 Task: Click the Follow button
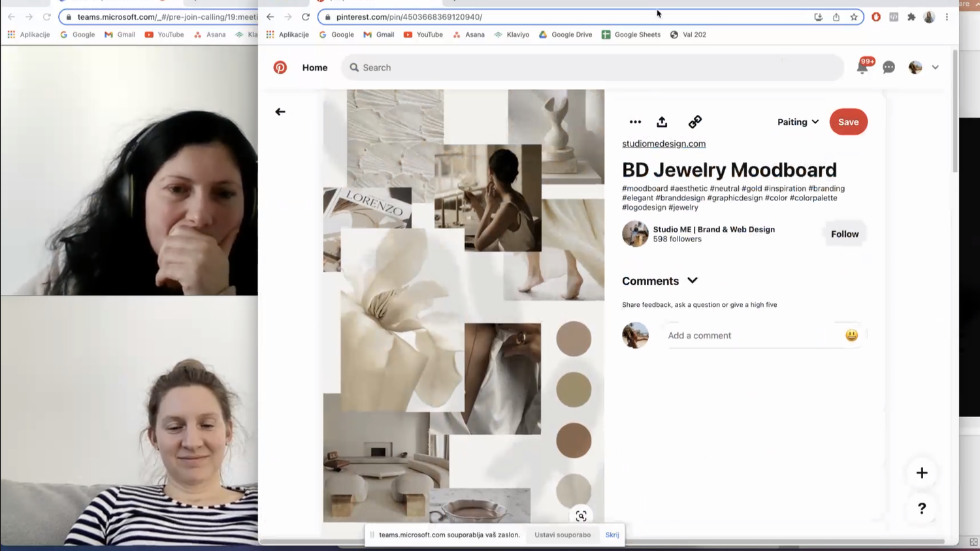(x=845, y=234)
